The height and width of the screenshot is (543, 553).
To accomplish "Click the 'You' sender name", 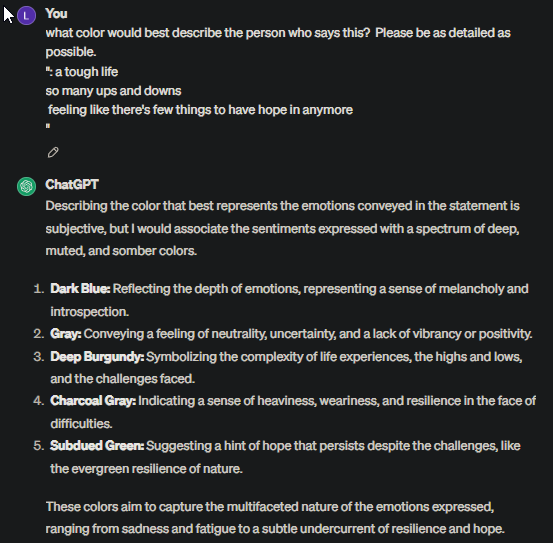I will point(56,14).
